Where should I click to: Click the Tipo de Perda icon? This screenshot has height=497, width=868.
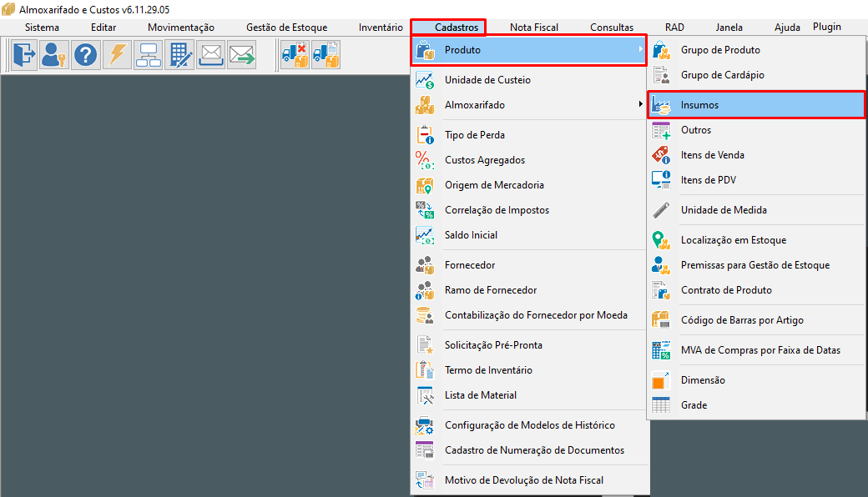pos(425,135)
